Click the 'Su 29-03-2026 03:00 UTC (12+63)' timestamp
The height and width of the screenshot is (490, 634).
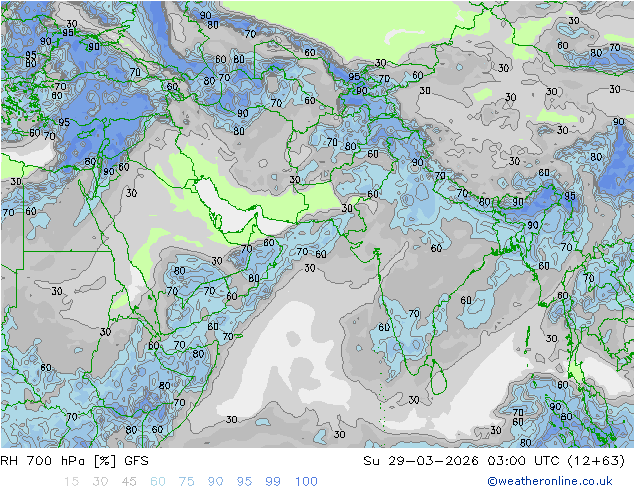pyautogui.click(x=494, y=461)
